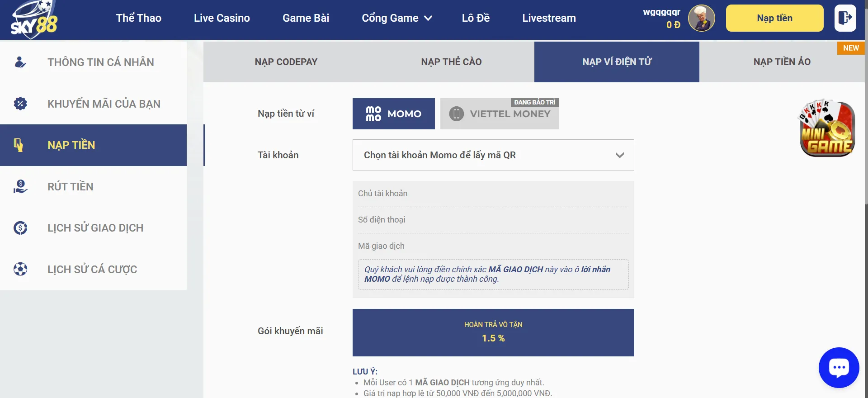Select the MOMO wallet option
Viewport: 868px width, 398px height.
point(393,114)
